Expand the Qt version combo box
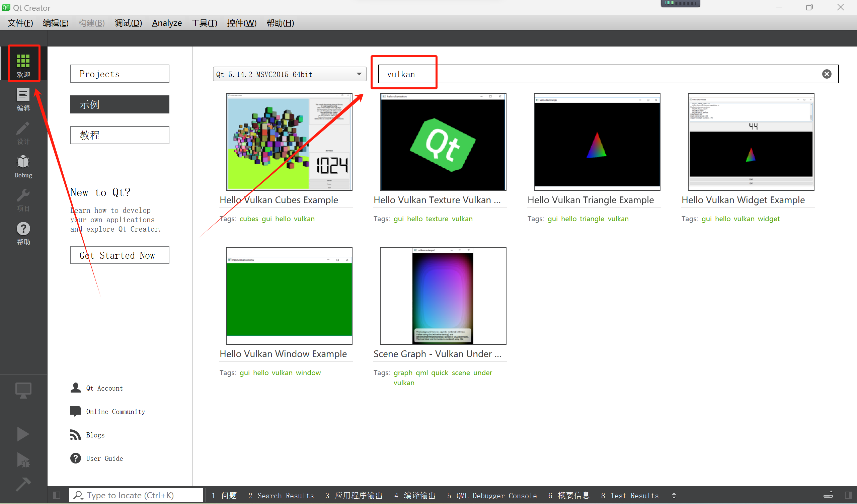857x504 pixels. pos(290,74)
